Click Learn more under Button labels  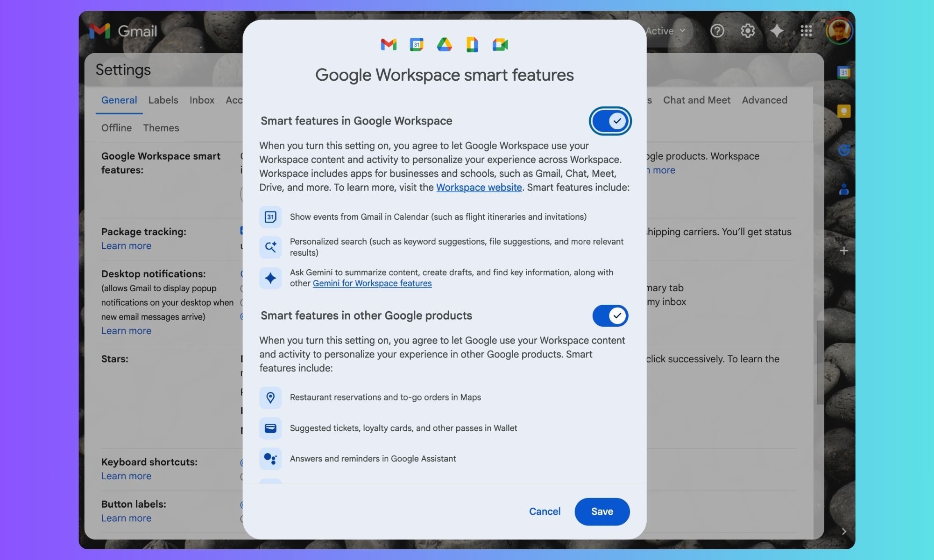pos(126,518)
